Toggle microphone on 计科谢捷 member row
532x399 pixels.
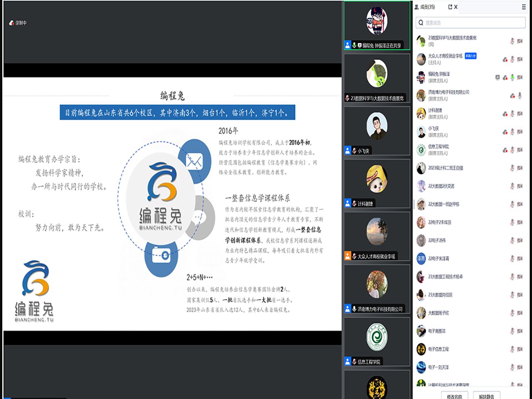click(x=512, y=113)
